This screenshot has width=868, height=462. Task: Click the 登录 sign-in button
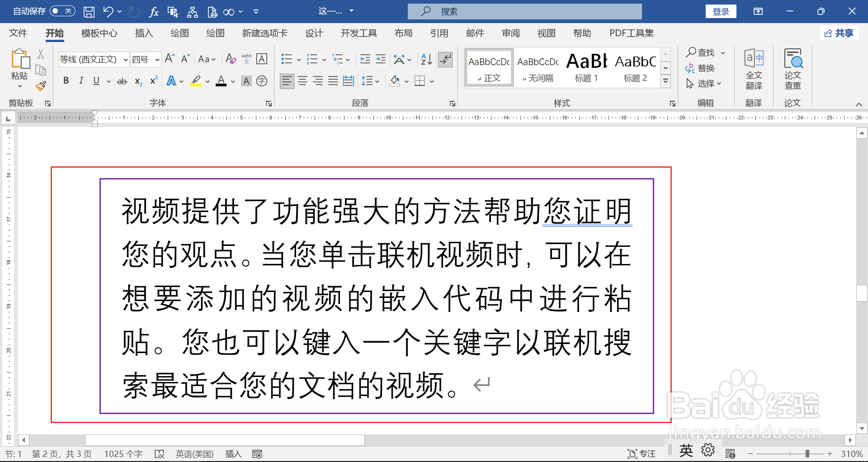click(x=721, y=12)
